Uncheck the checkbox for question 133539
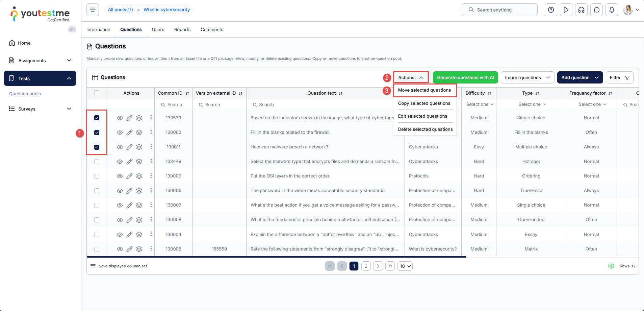The height and width of the screenshot is (311, 644). 97,118
